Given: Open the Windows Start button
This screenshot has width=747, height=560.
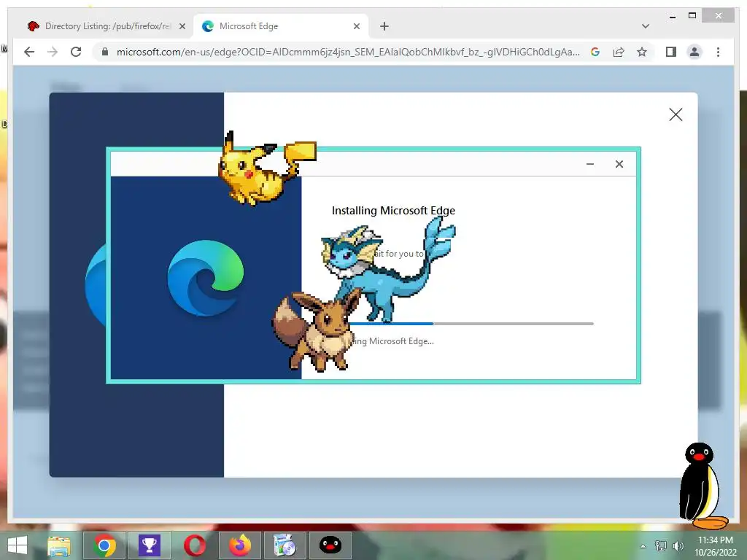Looking at the screenshot, I should click(x=18, y=545).
